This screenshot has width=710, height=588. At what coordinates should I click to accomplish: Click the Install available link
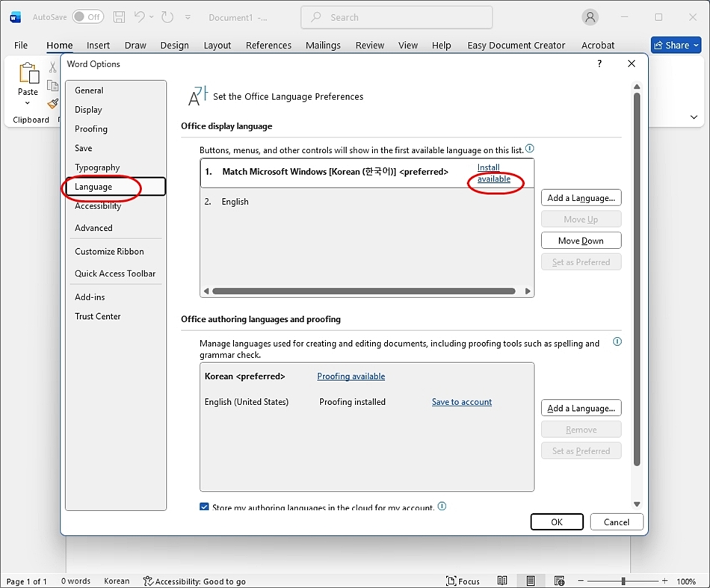click(x=494, y=173)
